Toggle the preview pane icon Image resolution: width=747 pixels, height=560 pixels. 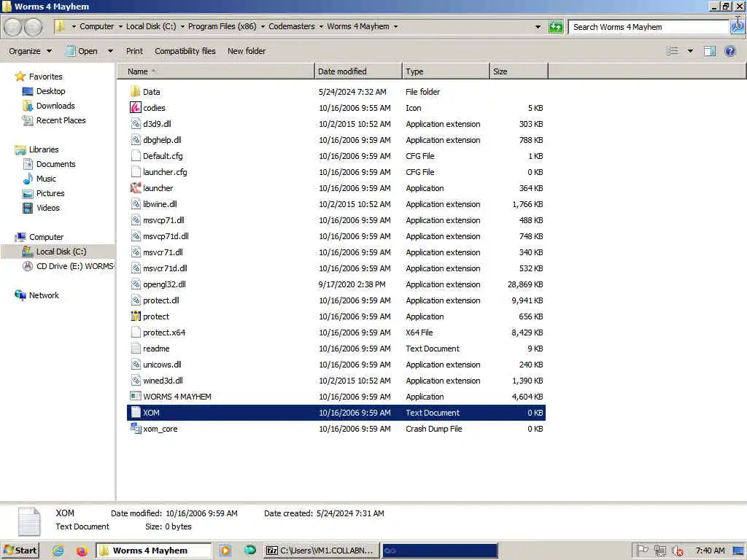pyautogui.click(x=709, y=51)
